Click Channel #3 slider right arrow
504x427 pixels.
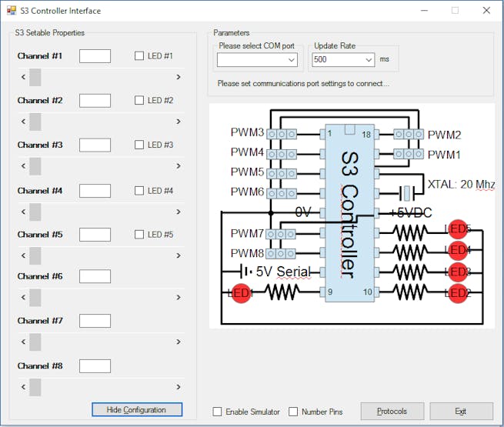179,166
